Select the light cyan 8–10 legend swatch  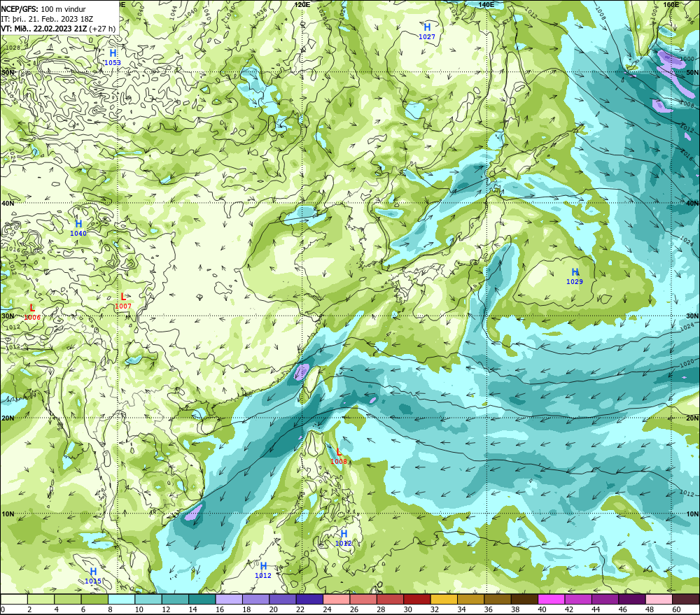click(x=121, y=600)
